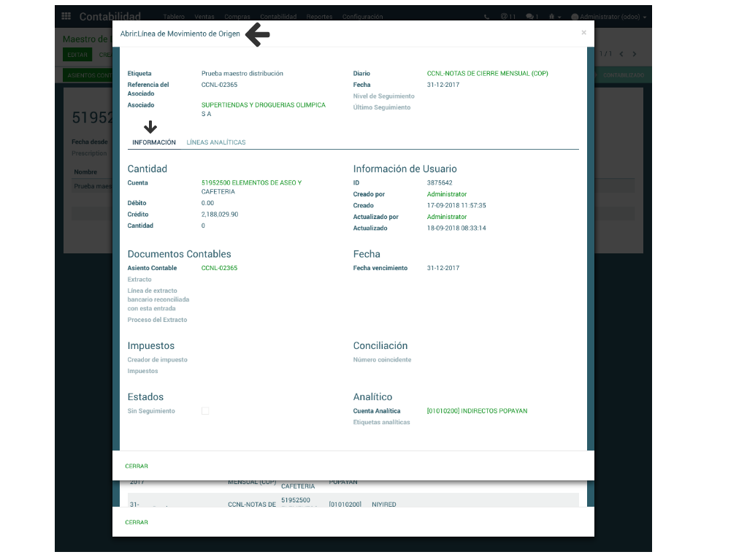Open Supertiendas y Droguerias Olimpica partner link
This screenshot has height=560, width=747.
click(x=263, y=105)
